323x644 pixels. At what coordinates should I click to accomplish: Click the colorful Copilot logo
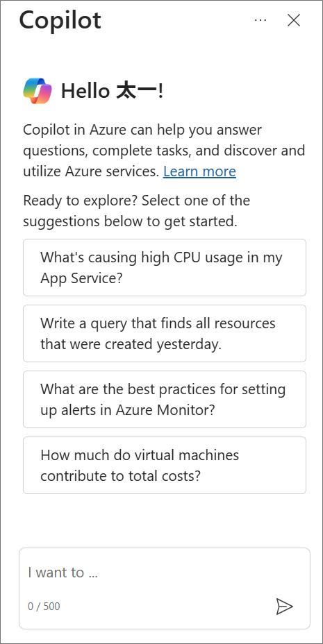pyautogui.click(x=38, y=91)
